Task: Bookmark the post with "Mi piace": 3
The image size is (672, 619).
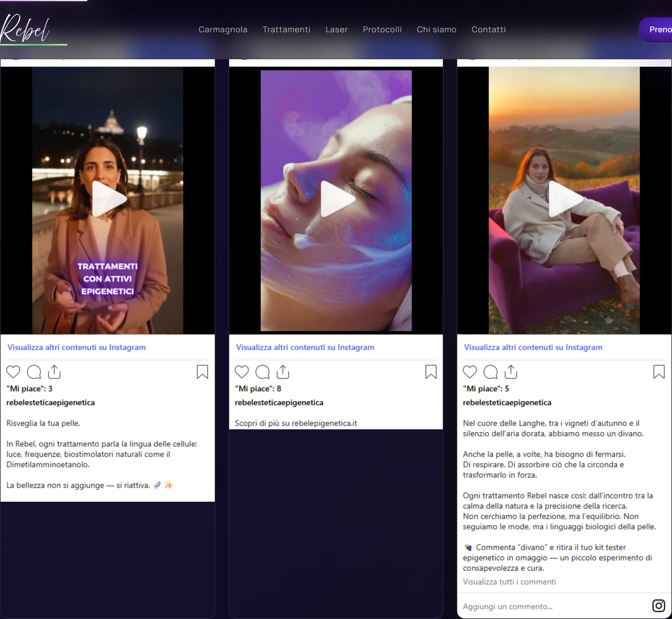Action: tap(202, 372)
